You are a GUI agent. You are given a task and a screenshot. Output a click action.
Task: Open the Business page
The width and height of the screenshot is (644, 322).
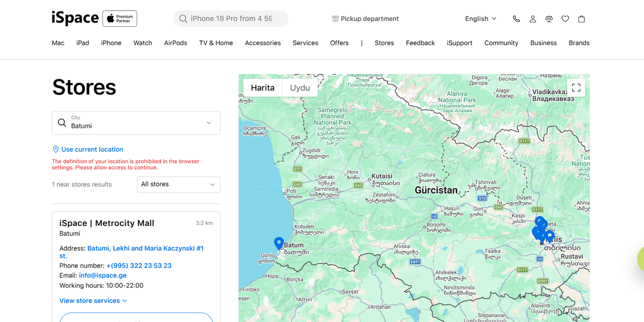click(x=544, y=43)
